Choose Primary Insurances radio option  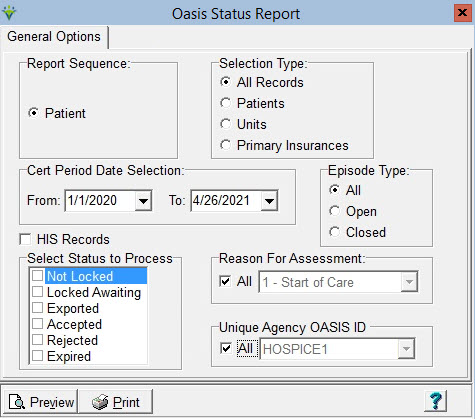pyautogui.click(x=226, y=145)
